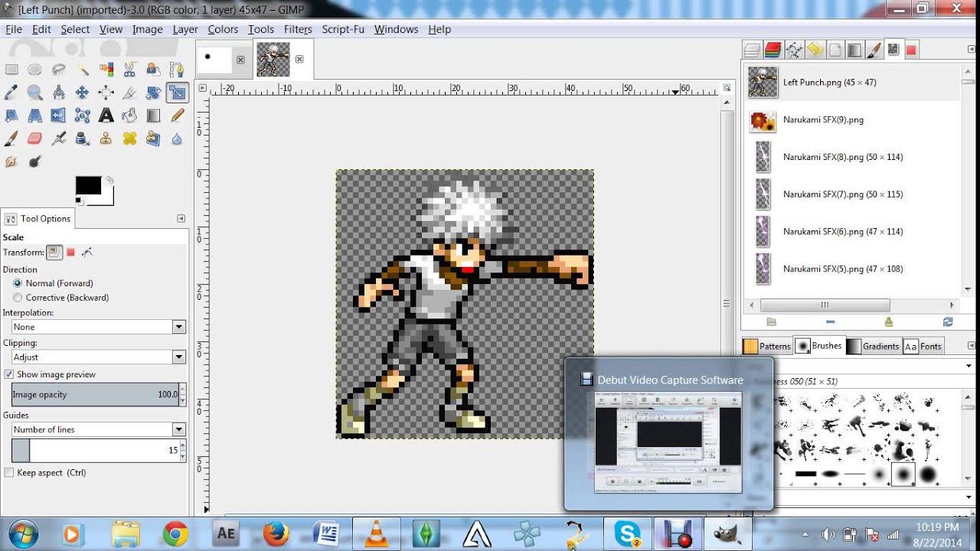Image resolution: width=980 pixels, height=551 pixels.
Task: Switch to the Fonts tab
Action: point(923,346)
